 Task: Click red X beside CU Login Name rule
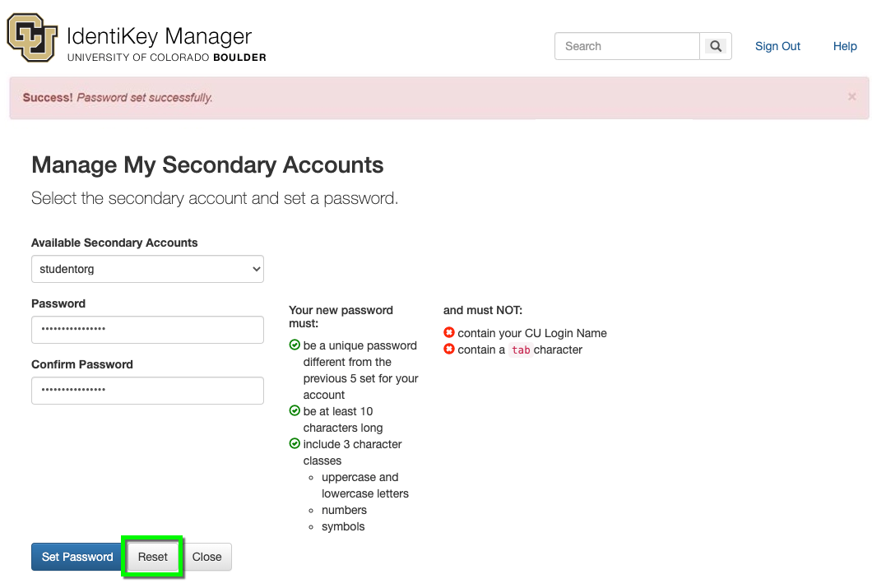pos(449,333)
